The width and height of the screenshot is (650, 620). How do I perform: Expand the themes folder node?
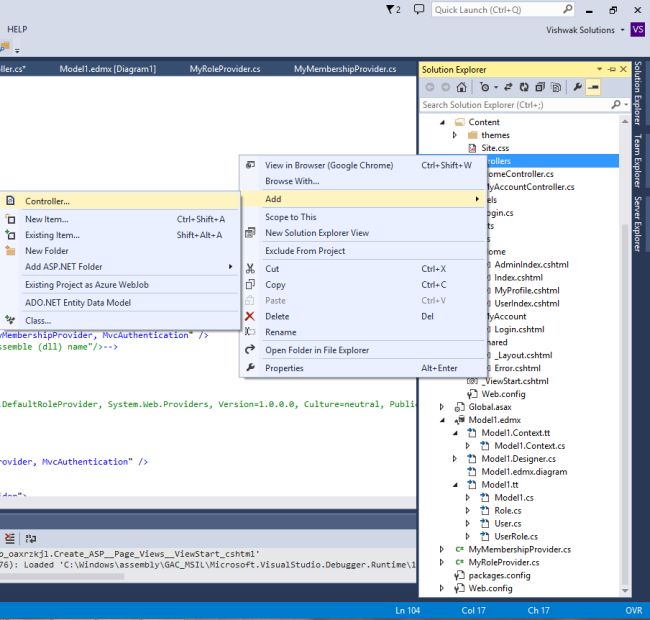click(x=456, y=135)
